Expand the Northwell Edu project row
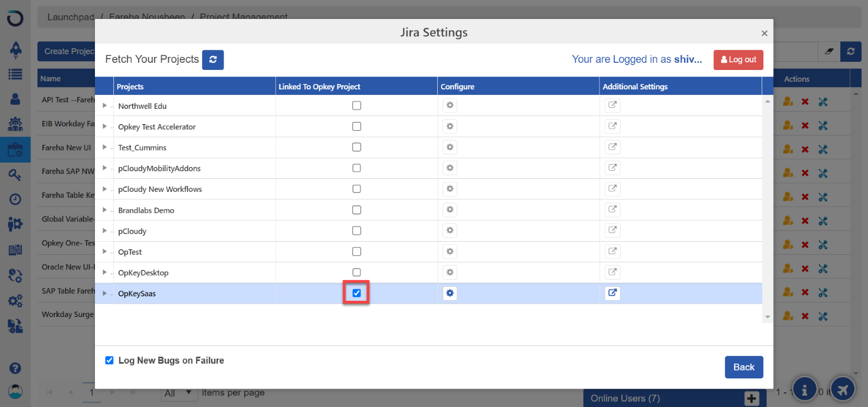The height and width of the screenshot is (407, 868). pyautogui.click(x=105, y=106)
